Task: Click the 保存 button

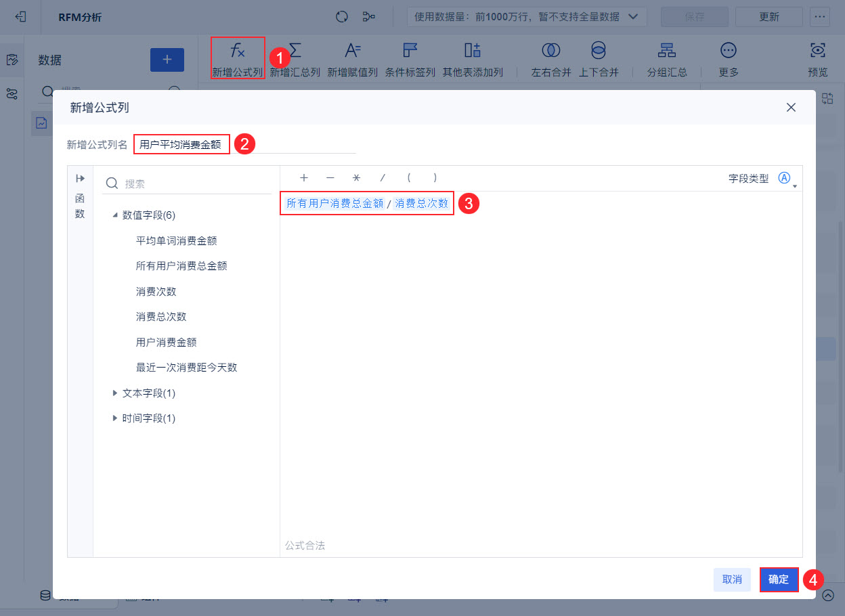Action: [695, 17]
